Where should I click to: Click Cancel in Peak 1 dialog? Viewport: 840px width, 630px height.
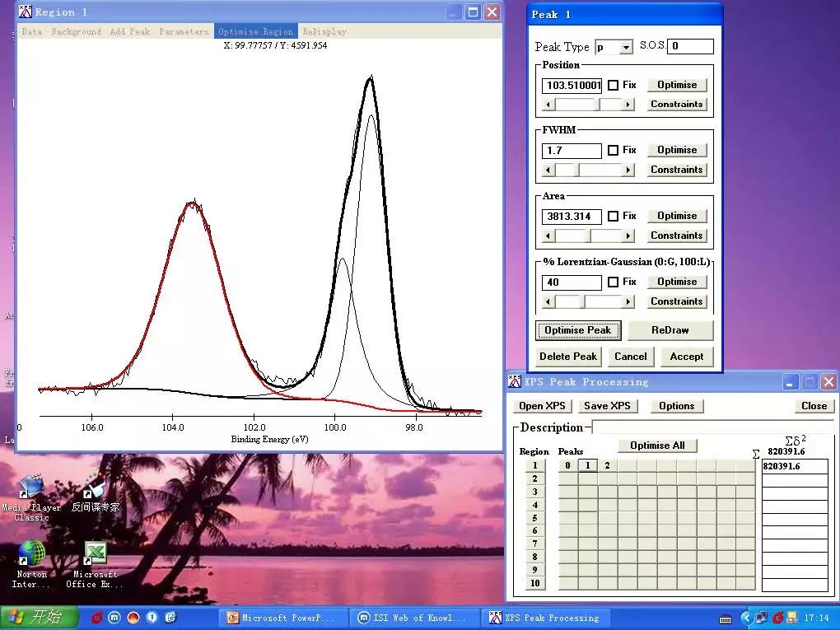[x=631, y=357]
